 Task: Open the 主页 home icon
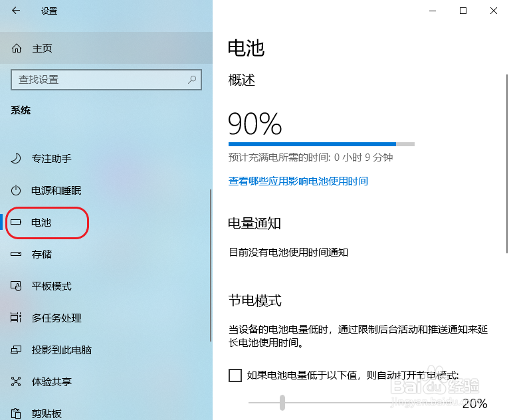click(x=17, y=49)
